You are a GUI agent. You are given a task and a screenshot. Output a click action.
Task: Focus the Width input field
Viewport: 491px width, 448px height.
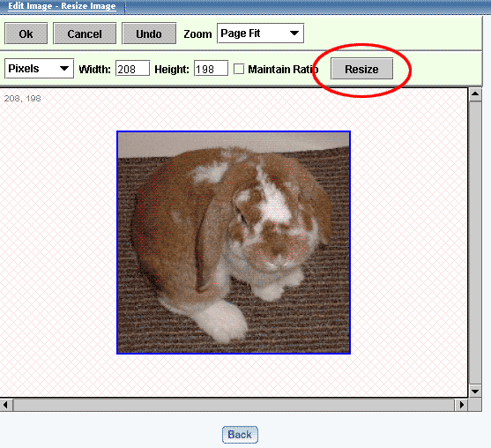click(x=132, y=69)
